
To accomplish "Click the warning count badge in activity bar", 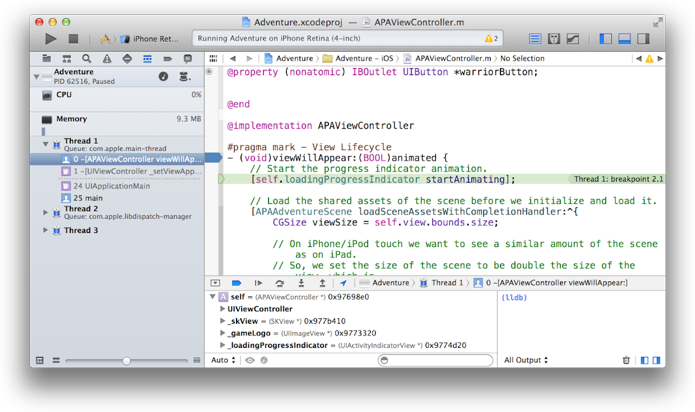I will point(491,39).
